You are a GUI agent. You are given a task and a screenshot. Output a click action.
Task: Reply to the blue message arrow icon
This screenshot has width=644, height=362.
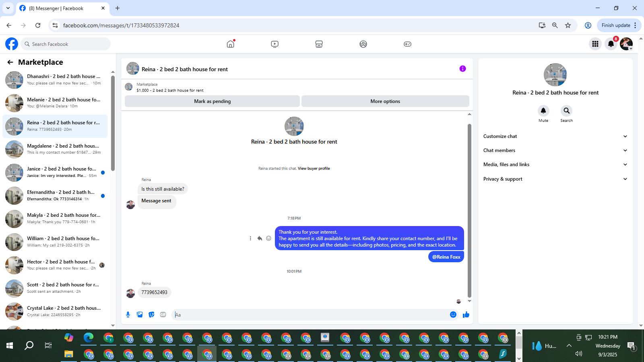pos(260,239)
